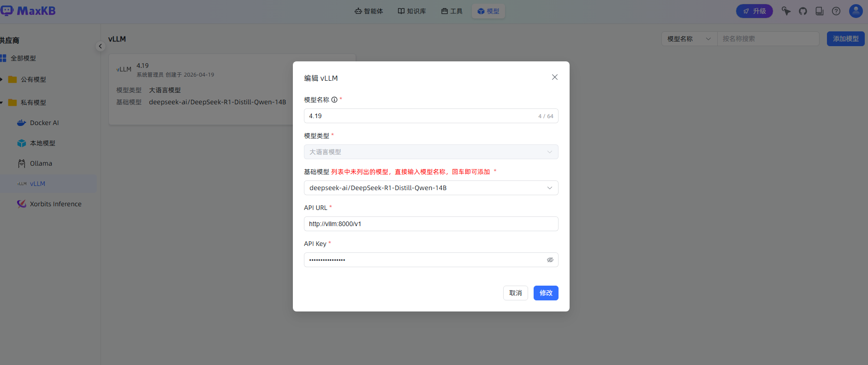Image resolution: width=868 pixels, height=365 pixels.
Task: Click the 取消 cancel button
Action: (515, 293)
